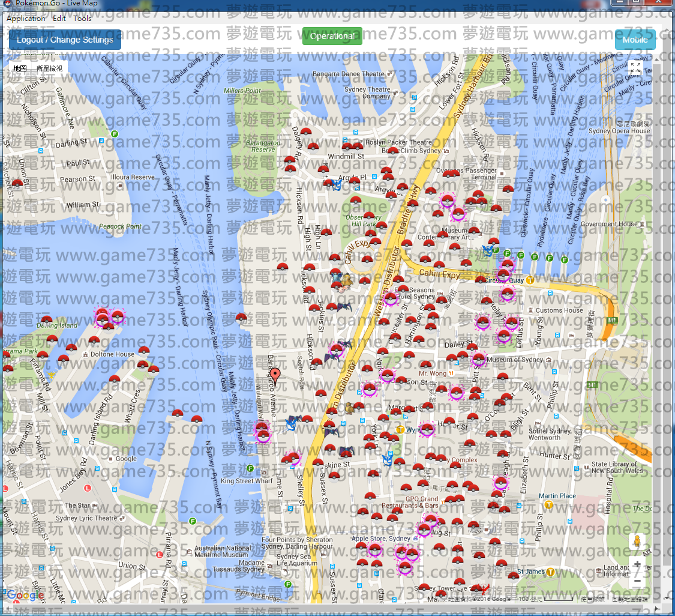The image size is (675, 616).
Task: Click the Logout / Change Settings button
Action: tap(65, 40)
